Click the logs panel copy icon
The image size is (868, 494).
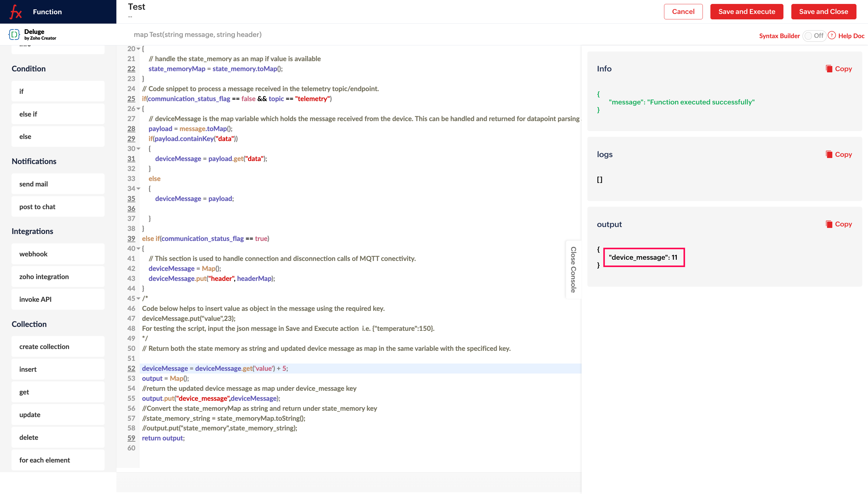829,154
